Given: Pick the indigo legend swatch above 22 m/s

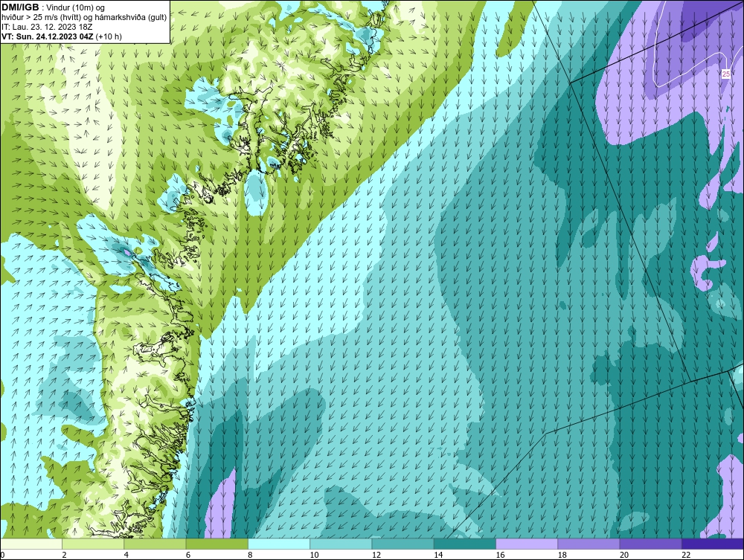Looking at the screenshot, I should point(713,544).
